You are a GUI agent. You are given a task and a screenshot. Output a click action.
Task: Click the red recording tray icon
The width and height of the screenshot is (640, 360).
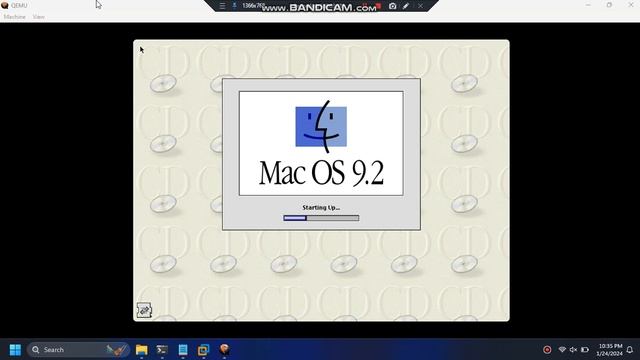(x=547, y=350)
